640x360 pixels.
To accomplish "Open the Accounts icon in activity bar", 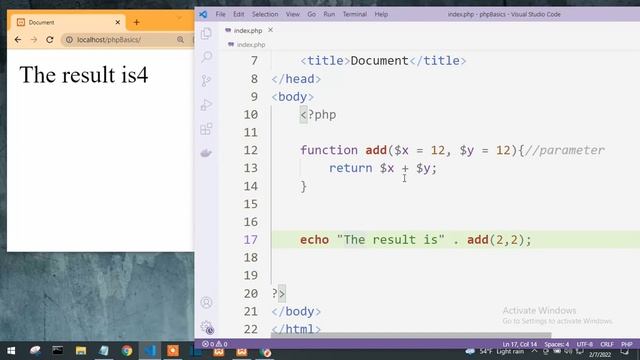I will [x=207, y=302].
